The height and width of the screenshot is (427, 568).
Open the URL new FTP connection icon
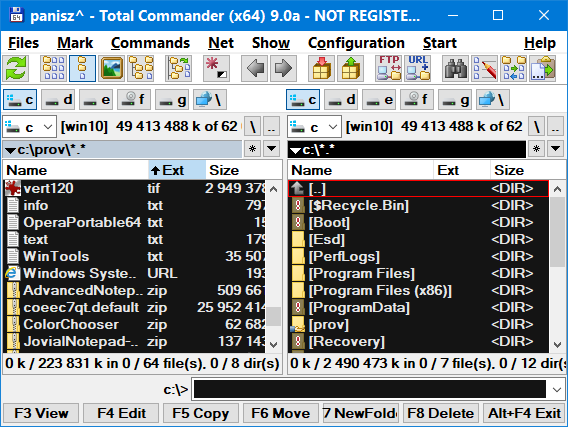418,68
